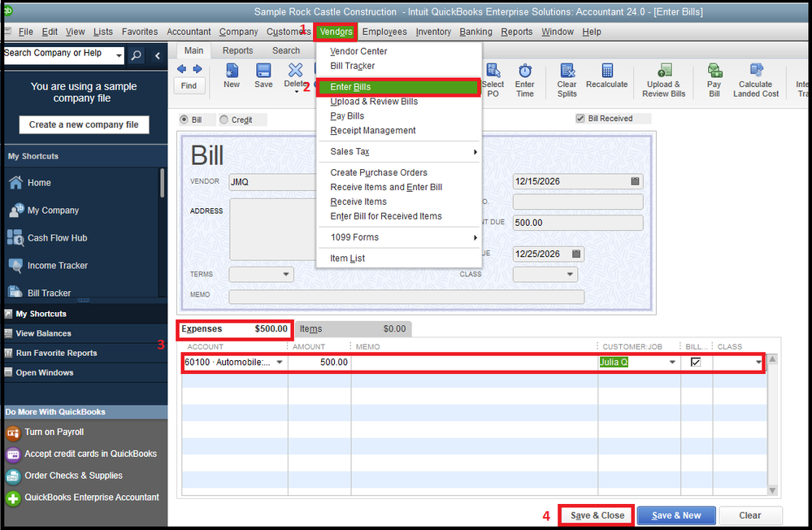
Task: Choose Vendor Center in the menu
Action: [x=358, y=51]
